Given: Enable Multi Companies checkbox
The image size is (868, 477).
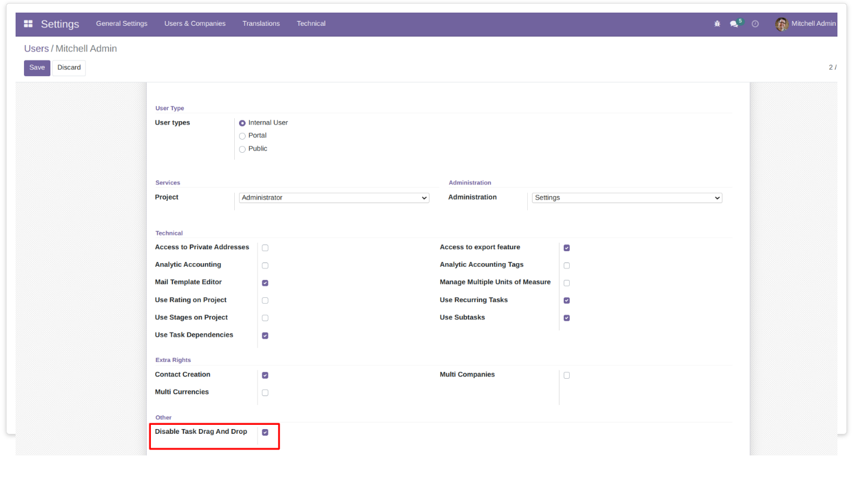Looking at the screenshot, I should [x=566, y=375].
